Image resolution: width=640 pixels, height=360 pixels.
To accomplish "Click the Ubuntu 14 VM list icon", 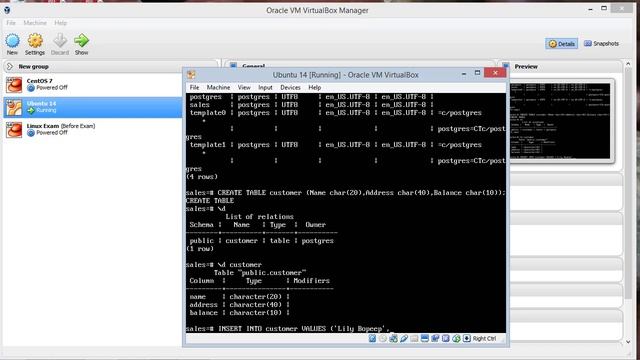I will pyautogui.click(x=14, y=108).
